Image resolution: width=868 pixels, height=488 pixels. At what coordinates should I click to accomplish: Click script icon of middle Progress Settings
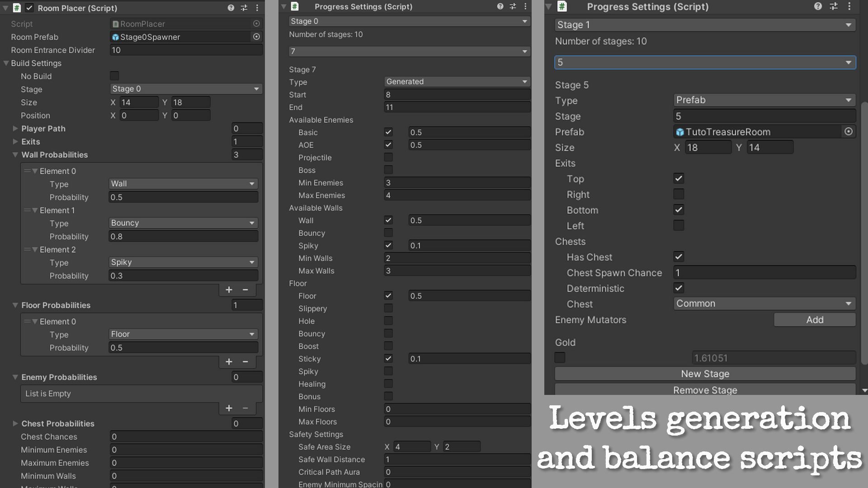(x=295, y=6)
